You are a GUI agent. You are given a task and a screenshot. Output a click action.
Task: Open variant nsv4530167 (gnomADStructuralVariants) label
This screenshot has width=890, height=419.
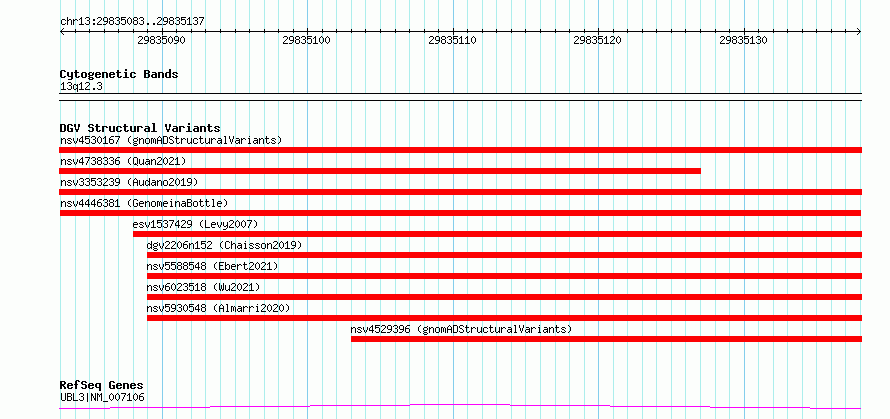point(171,140)
